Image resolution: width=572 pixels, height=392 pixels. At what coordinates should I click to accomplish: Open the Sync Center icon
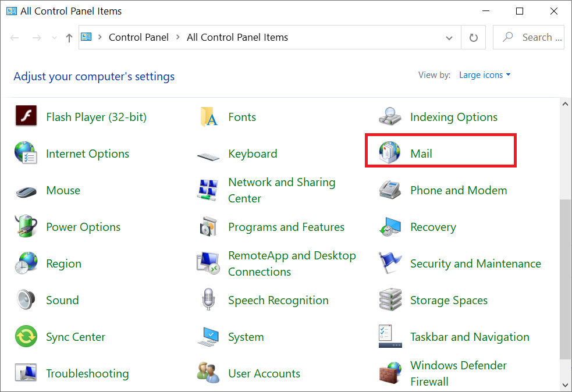[26, 337]
